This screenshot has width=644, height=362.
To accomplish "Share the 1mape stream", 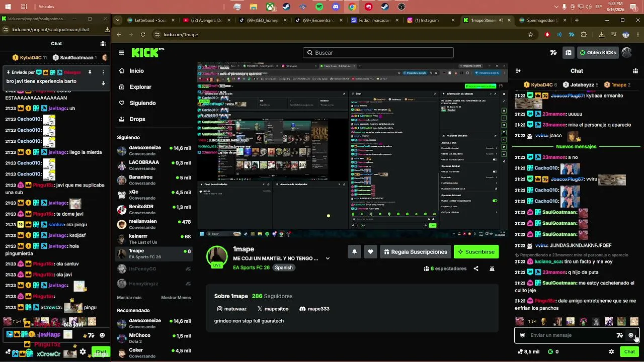I will (476, 269).
